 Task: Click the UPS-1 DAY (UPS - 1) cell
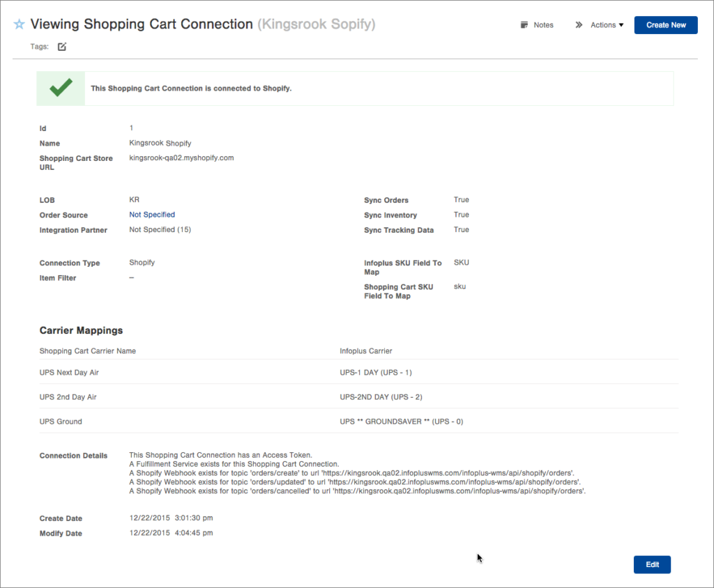click(376, 372)
